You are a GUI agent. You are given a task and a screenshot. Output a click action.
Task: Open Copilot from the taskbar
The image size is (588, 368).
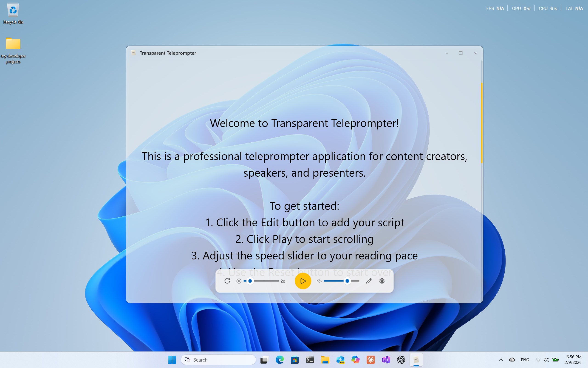point(356,360)
